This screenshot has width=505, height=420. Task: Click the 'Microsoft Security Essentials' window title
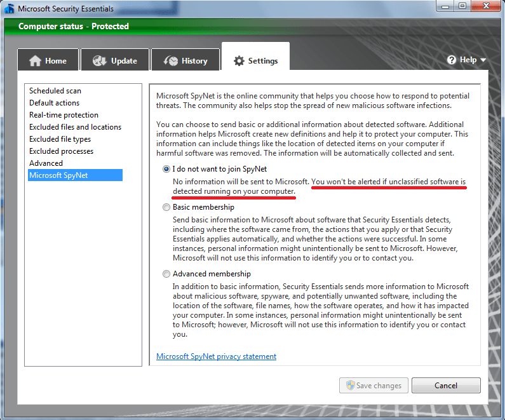pos(65,9)
